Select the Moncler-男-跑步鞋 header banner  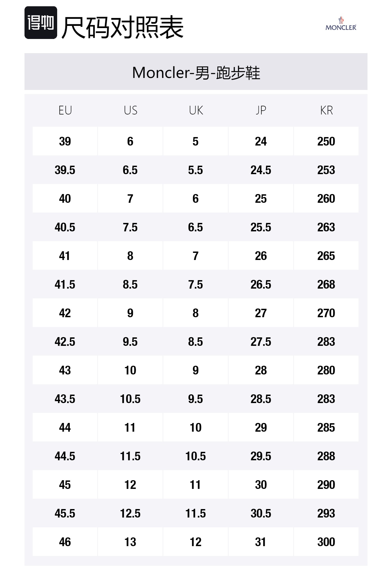(x=196, y=72)
